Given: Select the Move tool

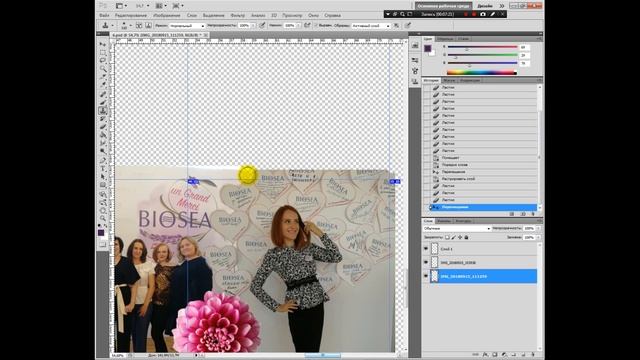Looking at the screenshot, I should (x=102, y=44).
